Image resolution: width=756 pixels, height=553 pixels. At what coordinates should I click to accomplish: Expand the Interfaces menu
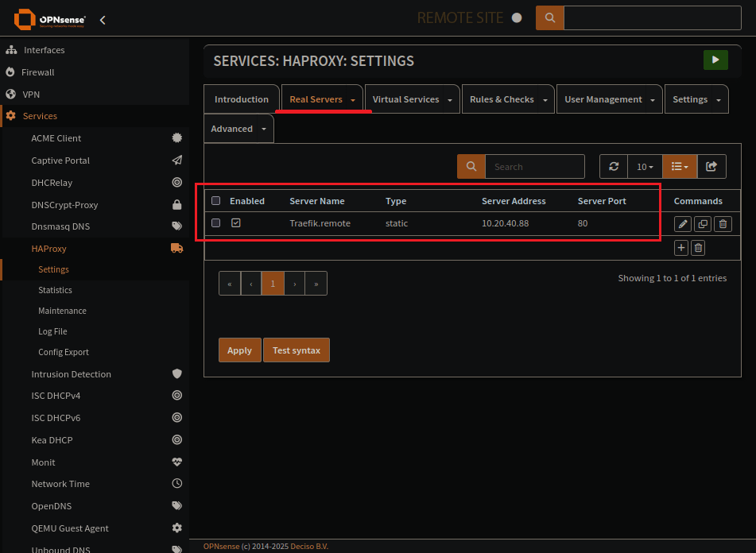[x=44, y=50]
